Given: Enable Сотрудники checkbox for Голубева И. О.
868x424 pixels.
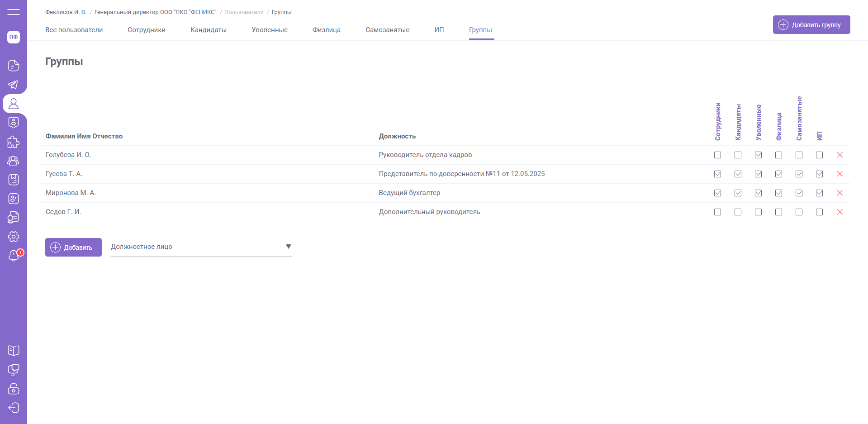Looking at the screenshot, I should coord(717,155).
